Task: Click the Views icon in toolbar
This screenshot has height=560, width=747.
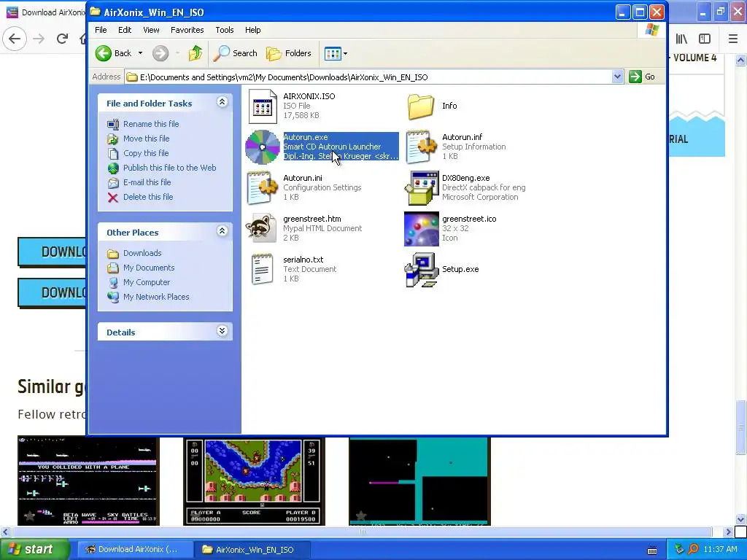Action: click(x=333, y=54)
